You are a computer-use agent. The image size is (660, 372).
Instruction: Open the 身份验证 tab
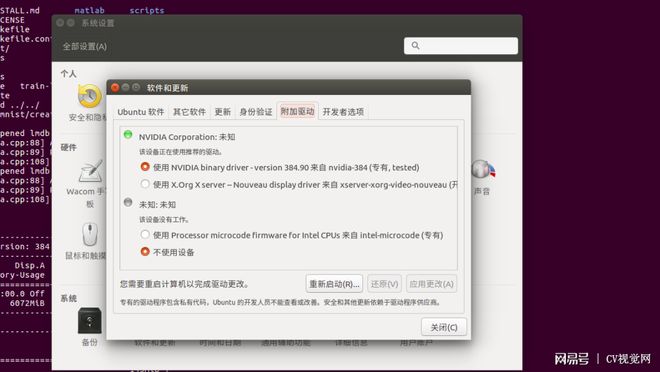[x=256, y=112]
